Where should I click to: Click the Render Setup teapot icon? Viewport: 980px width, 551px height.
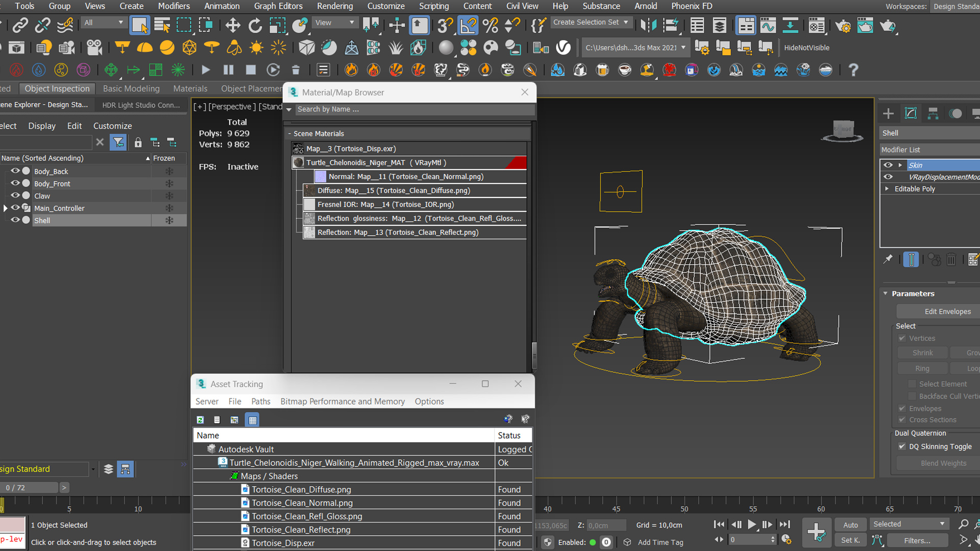point(843,25)
